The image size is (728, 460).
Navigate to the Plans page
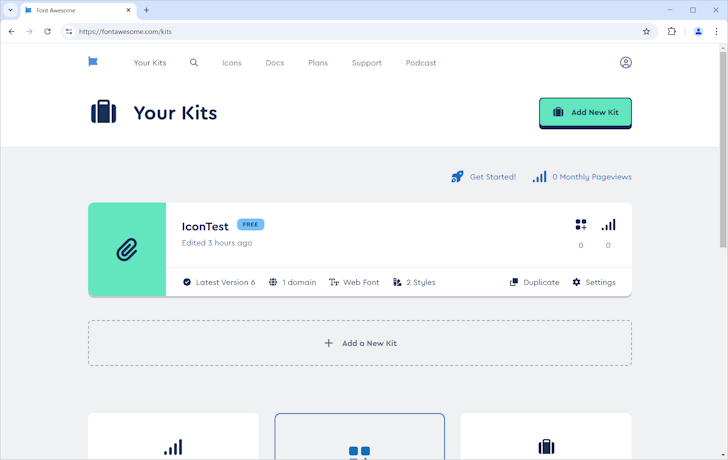coord(318,63)
